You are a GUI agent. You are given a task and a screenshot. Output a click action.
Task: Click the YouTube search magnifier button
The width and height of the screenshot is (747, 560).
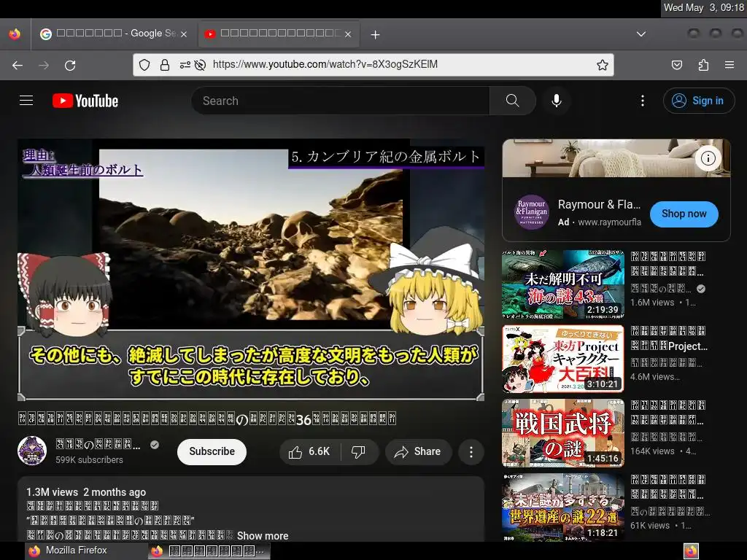pyautogui.click(x=513, y=101)
